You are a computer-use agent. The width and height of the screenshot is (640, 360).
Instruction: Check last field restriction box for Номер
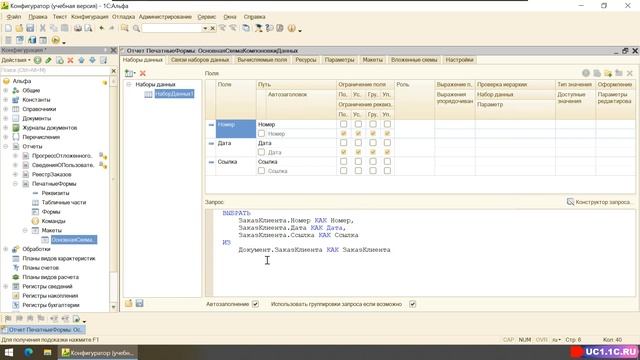tap(387, 124)
